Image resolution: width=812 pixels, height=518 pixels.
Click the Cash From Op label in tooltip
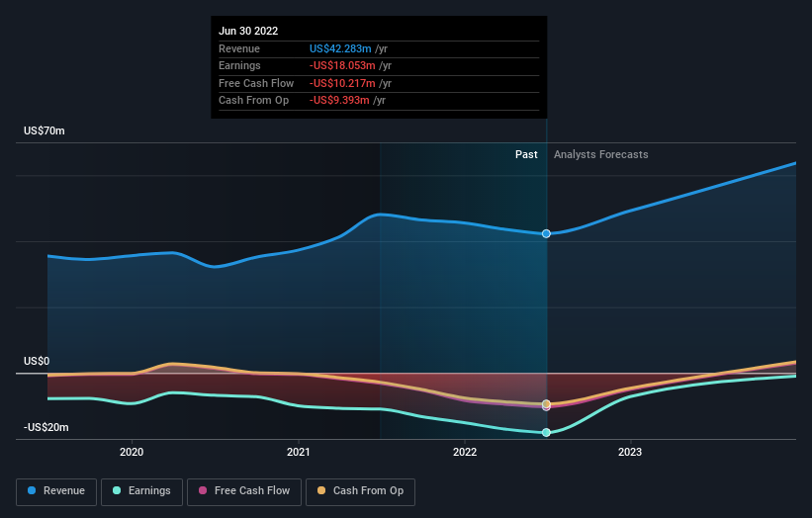tap(254, 101)
